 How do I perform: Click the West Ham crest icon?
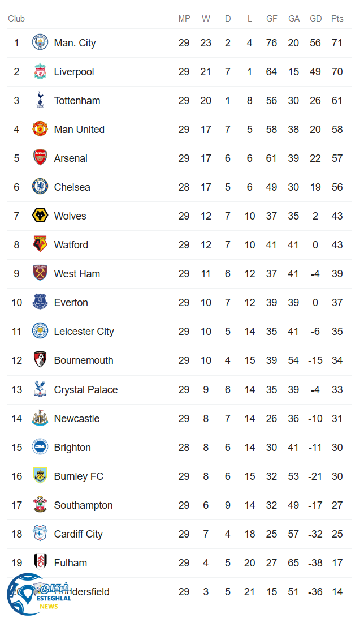point(40,274)
